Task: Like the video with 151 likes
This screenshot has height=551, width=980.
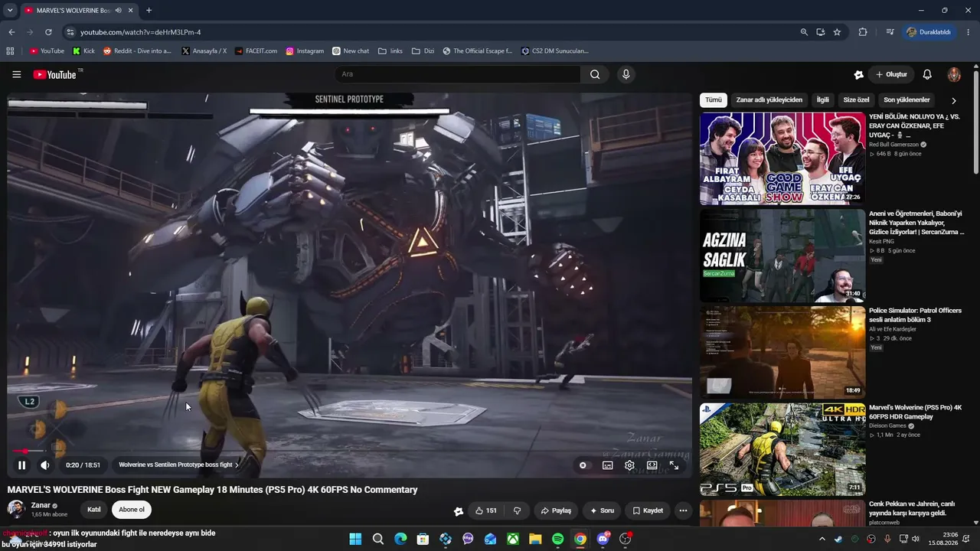Action: point(485,510)
